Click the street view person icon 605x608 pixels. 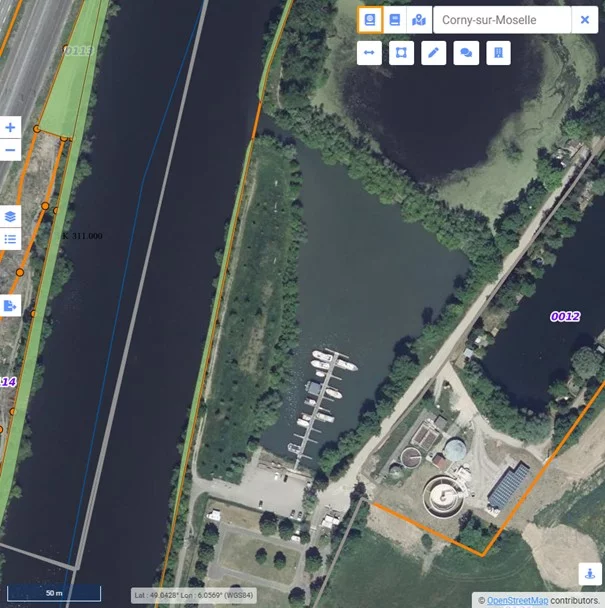[590, 575]
